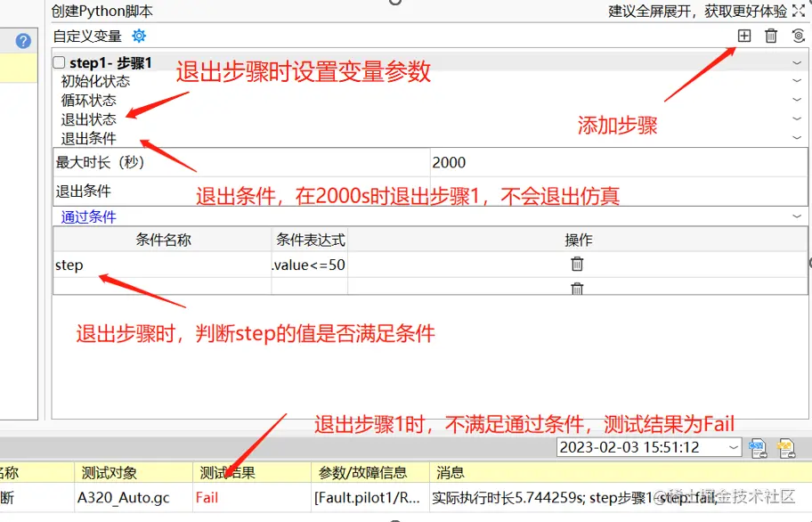812x522 pixels.
Task: Collapse the step1-步骤1 section chevron
Action: pos(797,62)
